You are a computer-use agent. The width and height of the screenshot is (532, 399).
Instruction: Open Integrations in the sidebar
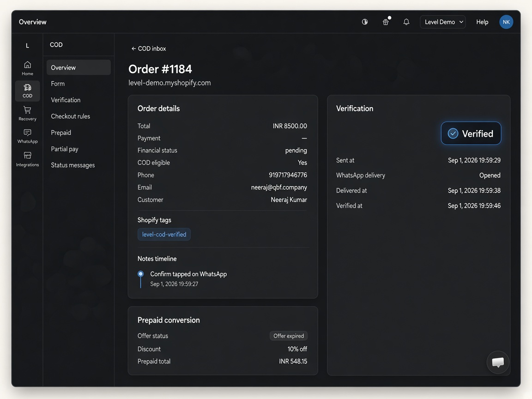coord(28,159)
